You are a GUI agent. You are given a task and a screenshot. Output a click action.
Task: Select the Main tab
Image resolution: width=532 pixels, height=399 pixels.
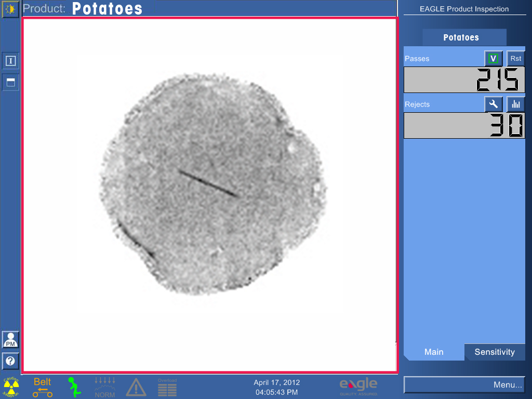coord(434,352)
